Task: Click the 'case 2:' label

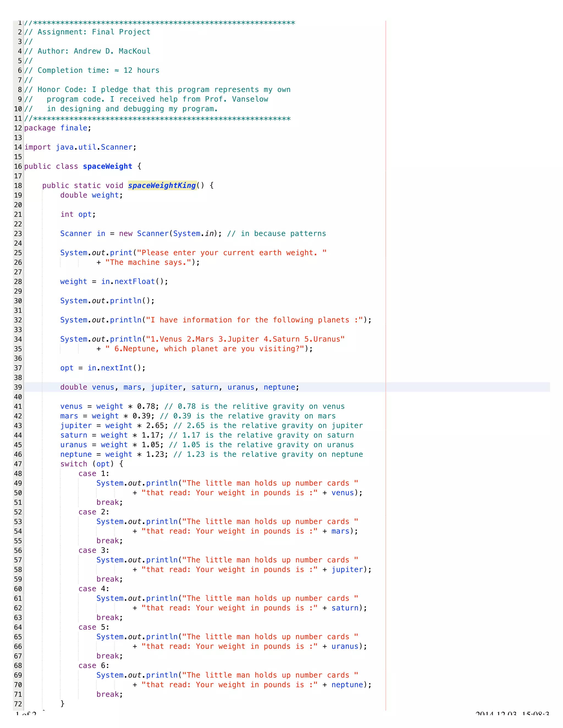Action: pos(94,512)
